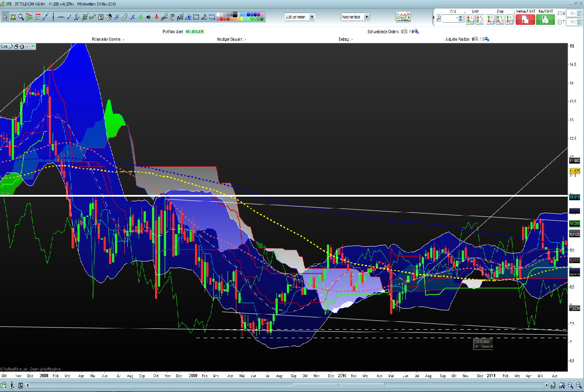The height and width of the screenshot is (392, 584).
Task: Click the Verkauf MKT sell button
Action: [525, 19]
